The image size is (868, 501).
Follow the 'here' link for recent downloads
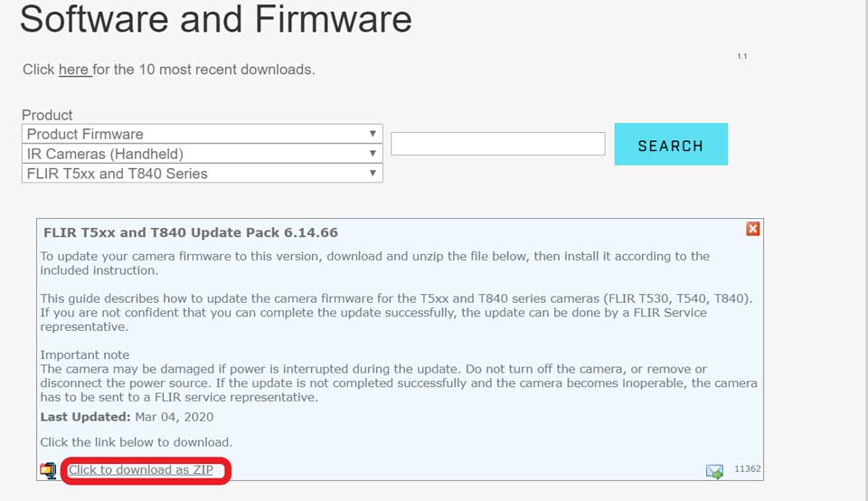point(74,70)
